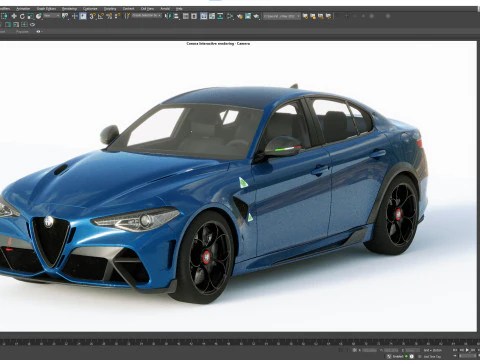Open the Graph Editors menu
Viewport: 480px width, 360px height.
pos(46,9)
